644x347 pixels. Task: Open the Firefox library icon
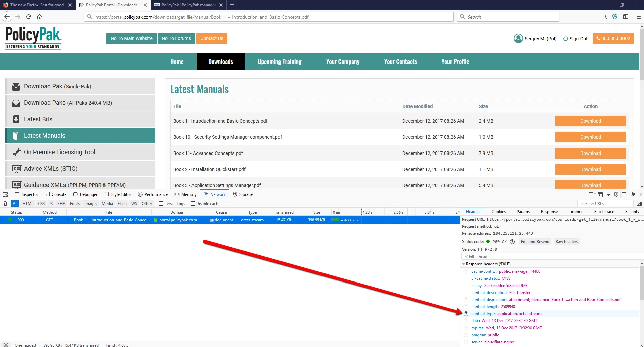(x=604, y=17)
